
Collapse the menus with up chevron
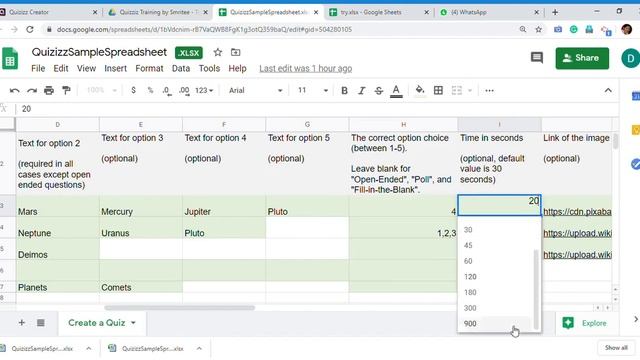click(608, 90)
